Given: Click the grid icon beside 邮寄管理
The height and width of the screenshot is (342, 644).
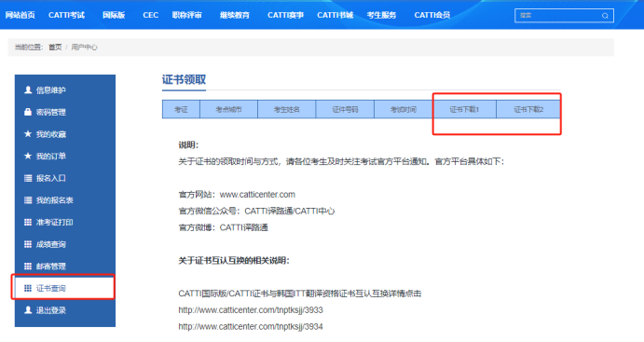Looking at the screenshot, I should pos(28,266).
